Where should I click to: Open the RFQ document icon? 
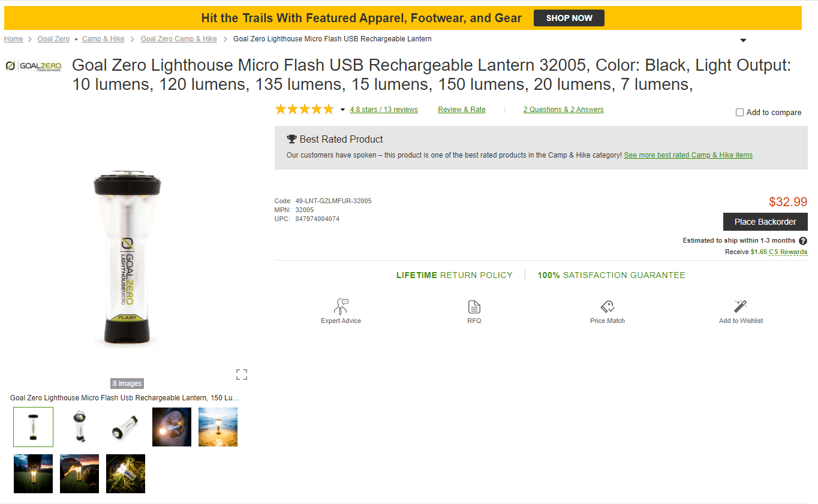474,307
